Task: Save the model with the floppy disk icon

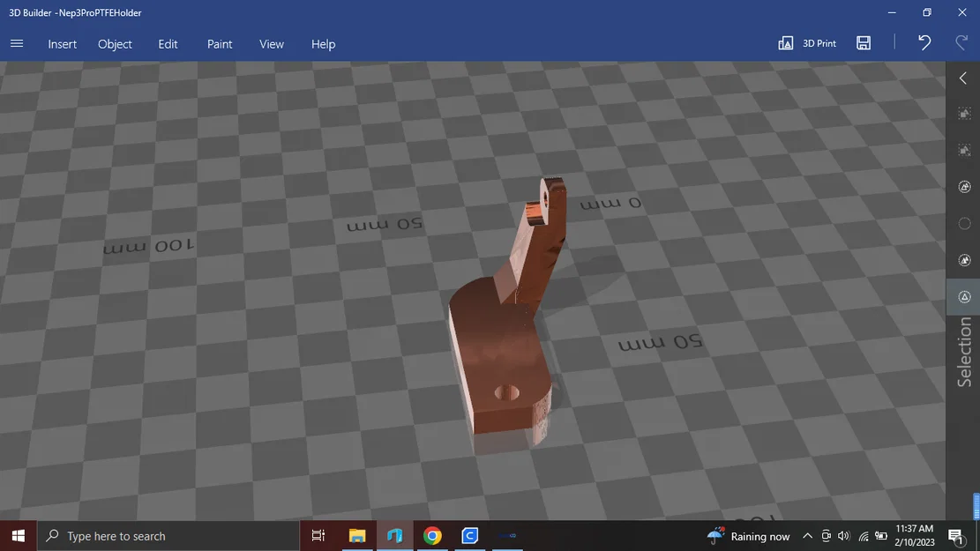Action: (x=864, y=43)
